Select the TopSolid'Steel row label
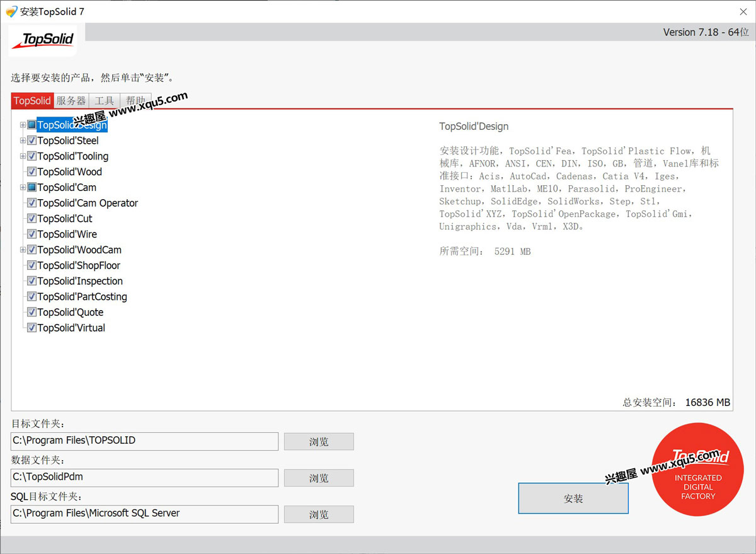 coord(68,141)
